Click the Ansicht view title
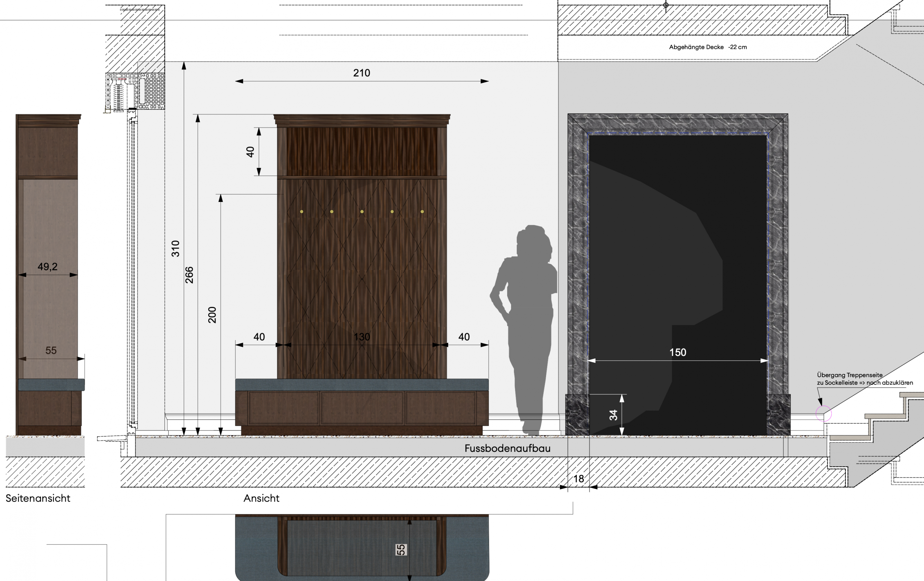The height and width of the screenshot is (581, 924). coord(261,498)
